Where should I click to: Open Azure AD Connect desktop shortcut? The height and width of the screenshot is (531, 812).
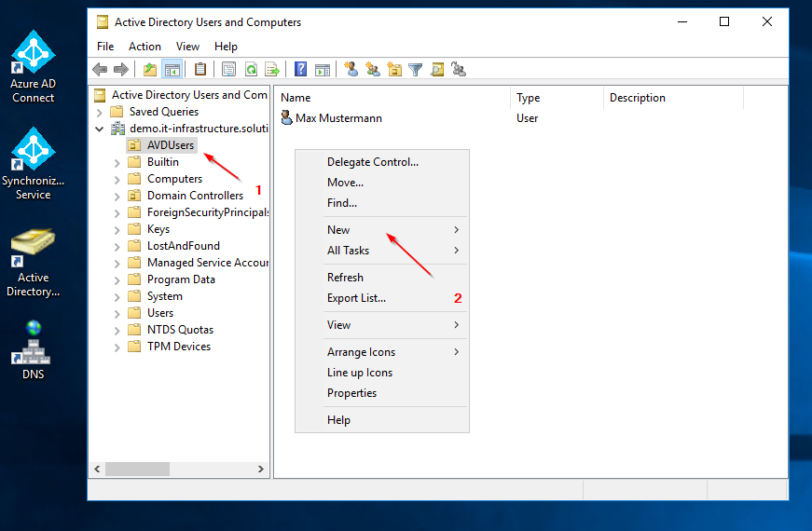pos(34,66)
